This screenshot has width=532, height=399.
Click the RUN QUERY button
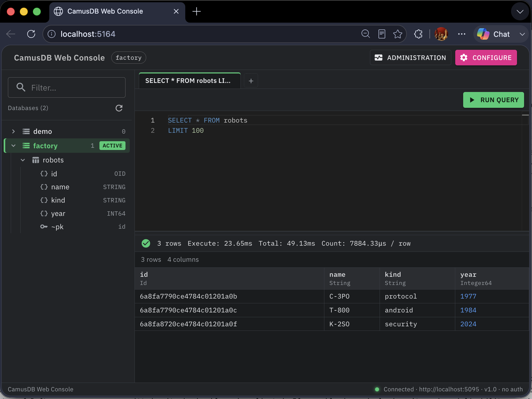493,100
